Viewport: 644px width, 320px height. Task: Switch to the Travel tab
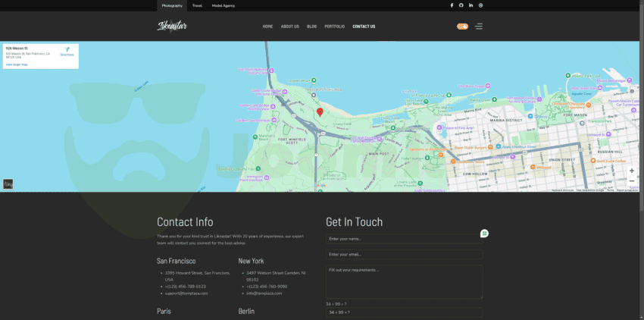(x=197, y=5)
